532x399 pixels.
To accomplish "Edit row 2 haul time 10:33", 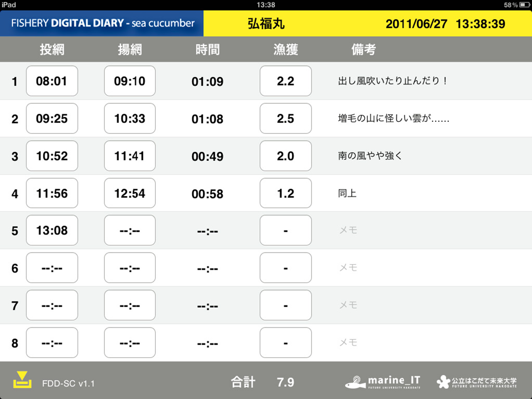I will [130, 119].
